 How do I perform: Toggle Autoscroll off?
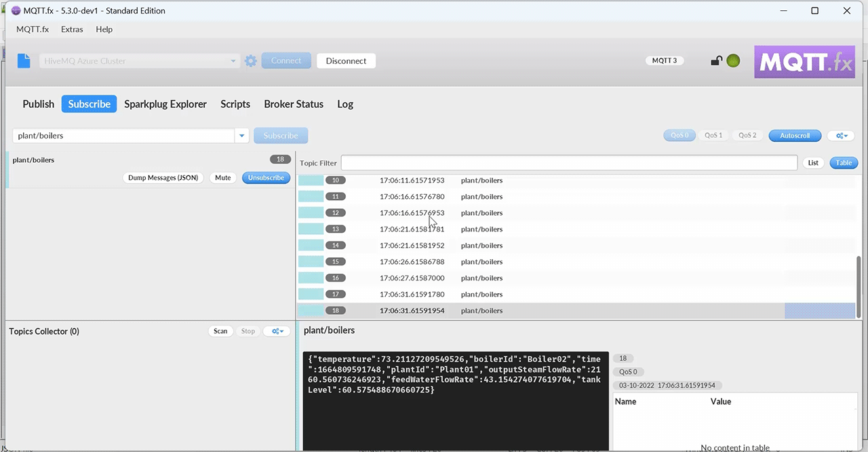[x=795, y=135]
